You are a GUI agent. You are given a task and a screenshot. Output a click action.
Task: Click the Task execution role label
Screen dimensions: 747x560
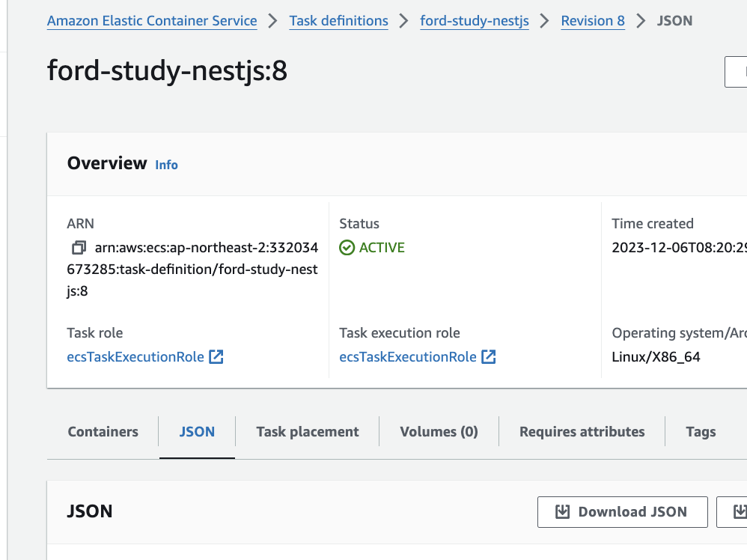(x=400, y=332)
